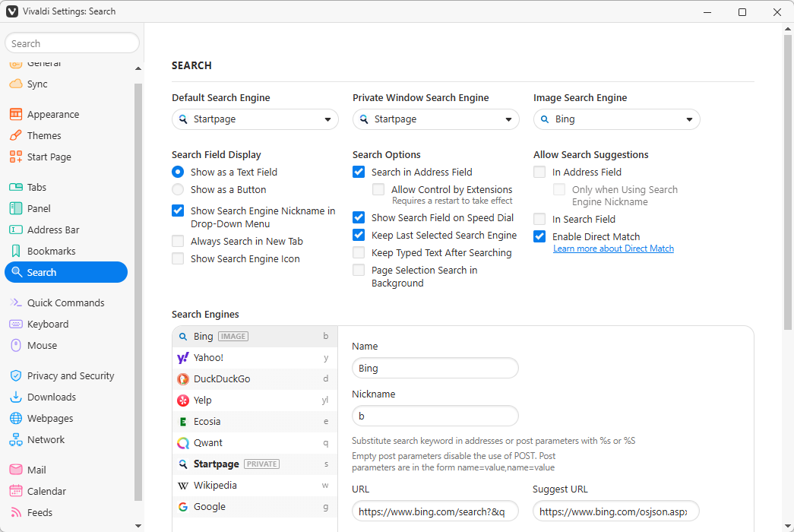Select Wikipedia in the search engines list
Screen dimensions: 794x532
(x=215, y=485)
